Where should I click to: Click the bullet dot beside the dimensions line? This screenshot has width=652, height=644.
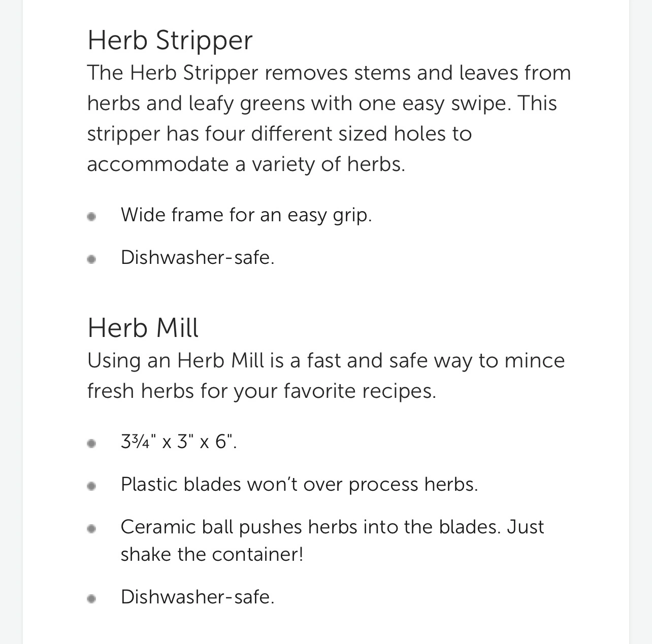pos(91,444)
